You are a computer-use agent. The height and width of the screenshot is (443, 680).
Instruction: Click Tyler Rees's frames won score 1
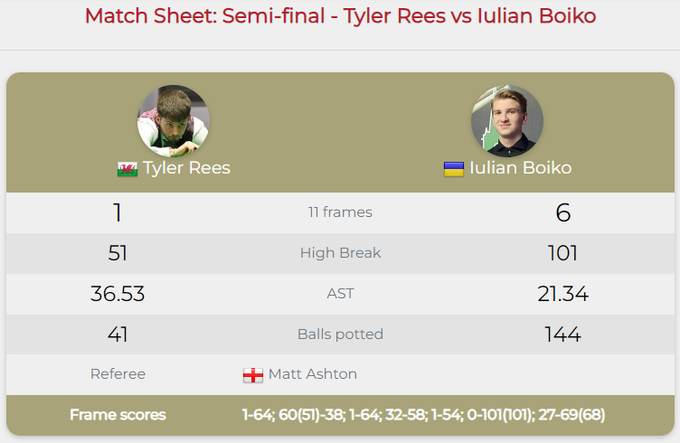point(118,212)
